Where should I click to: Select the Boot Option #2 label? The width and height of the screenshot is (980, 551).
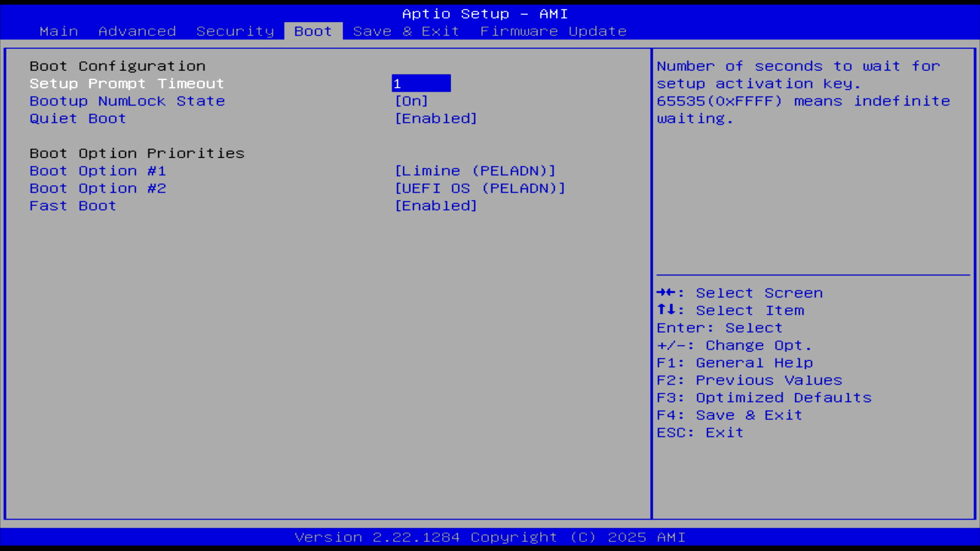click(98, 188)
